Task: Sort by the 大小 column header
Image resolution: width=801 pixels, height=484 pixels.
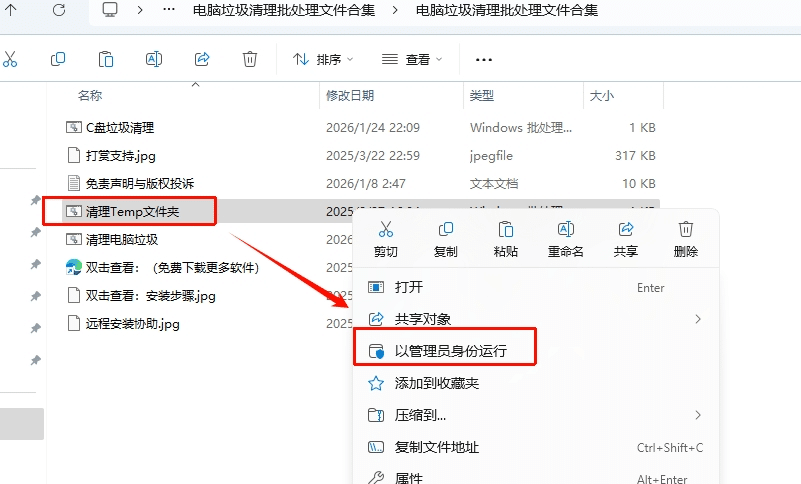Action: point(602,96)
